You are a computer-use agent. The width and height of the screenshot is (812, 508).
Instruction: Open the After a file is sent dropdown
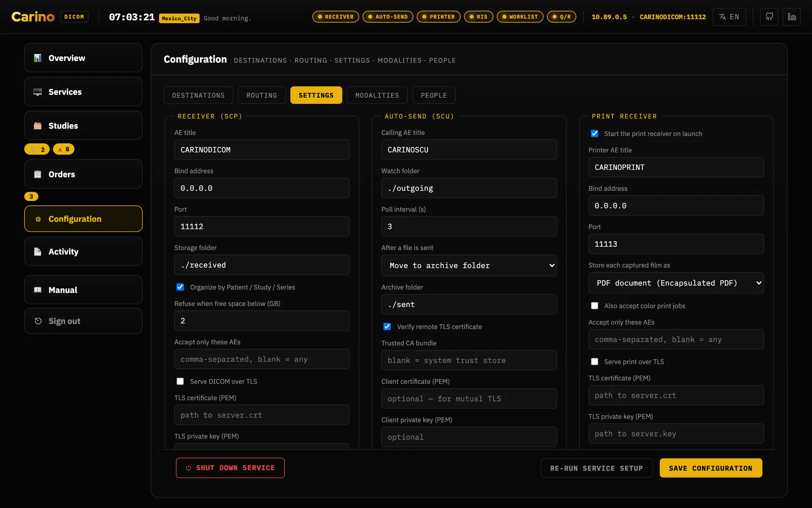click(x=469, y=265)
